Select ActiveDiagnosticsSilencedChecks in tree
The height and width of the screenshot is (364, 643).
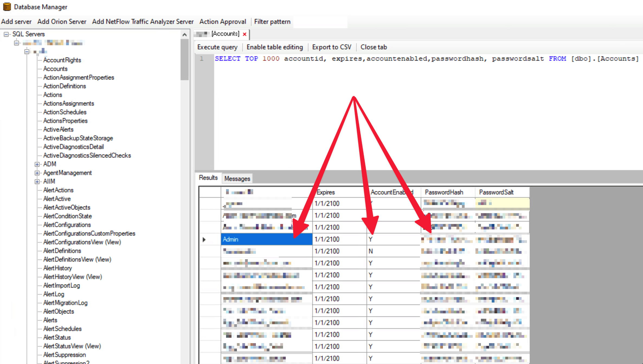pyautogui.click(x=87, y=155)
